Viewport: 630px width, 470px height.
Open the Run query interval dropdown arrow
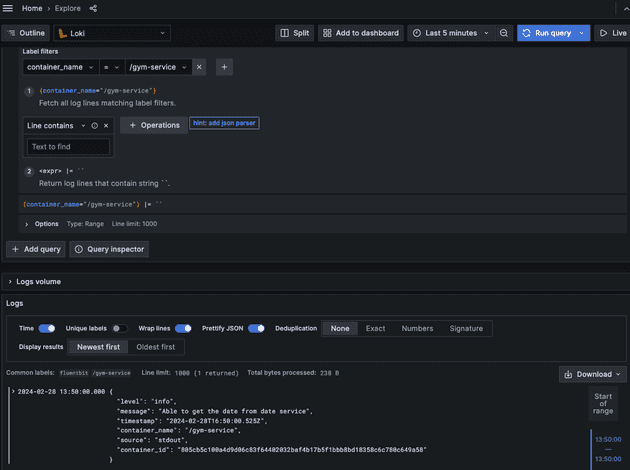click(582, 33)
